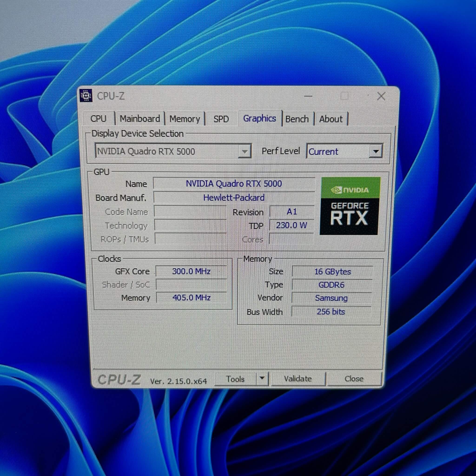This screenshot has height=476, width=476.
Task: Click the memory size 16 GBytes value
Action: tap(332, 272)
